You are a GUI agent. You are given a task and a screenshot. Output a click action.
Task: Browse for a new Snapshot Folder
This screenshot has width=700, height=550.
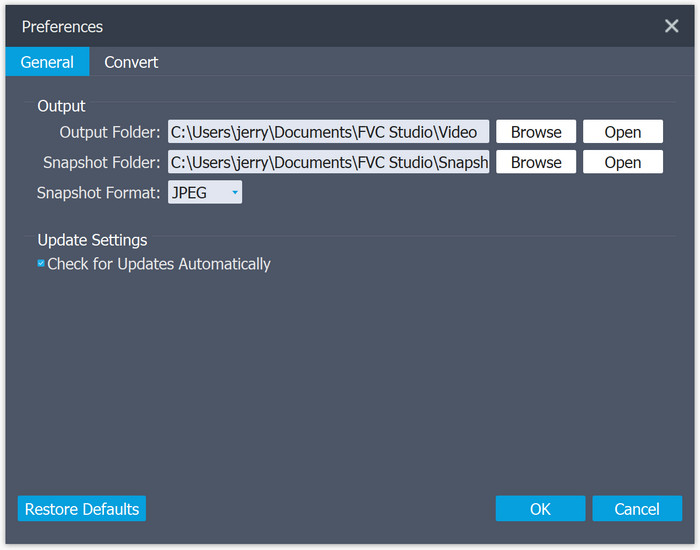536,162
